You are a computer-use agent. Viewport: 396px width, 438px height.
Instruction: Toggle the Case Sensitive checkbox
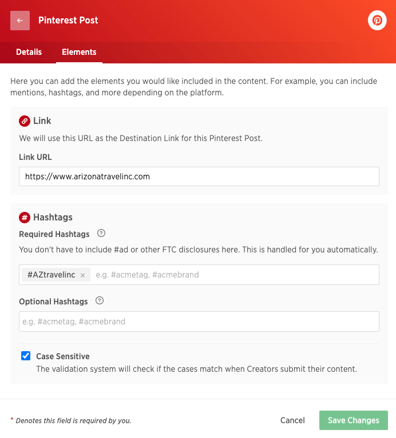point(26,356)
